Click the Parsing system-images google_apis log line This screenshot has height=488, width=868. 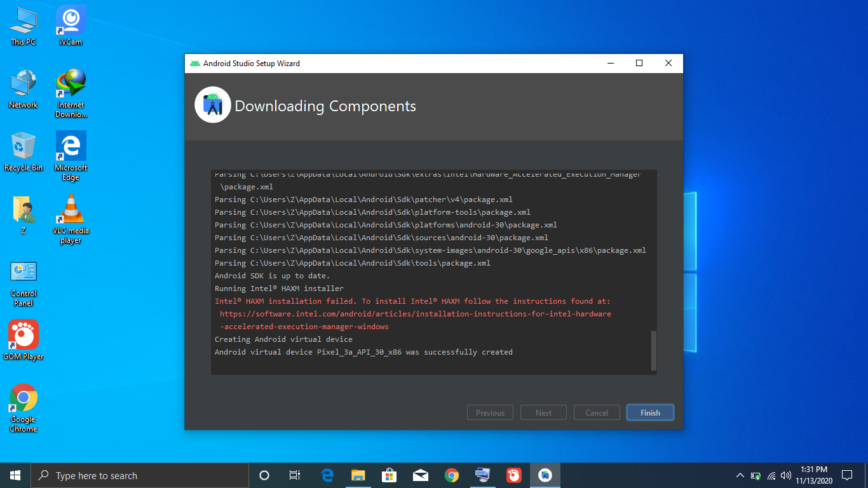(430, 250)
